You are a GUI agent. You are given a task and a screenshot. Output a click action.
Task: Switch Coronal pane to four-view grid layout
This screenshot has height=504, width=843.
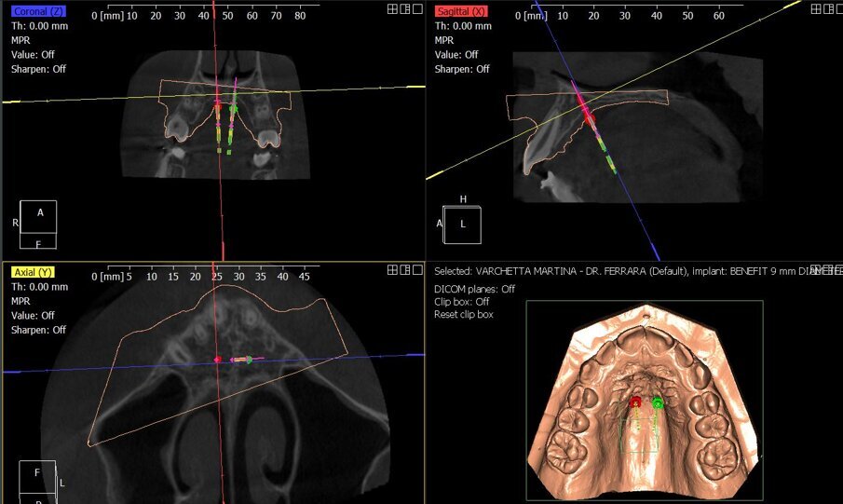click(x=392, y=9)
